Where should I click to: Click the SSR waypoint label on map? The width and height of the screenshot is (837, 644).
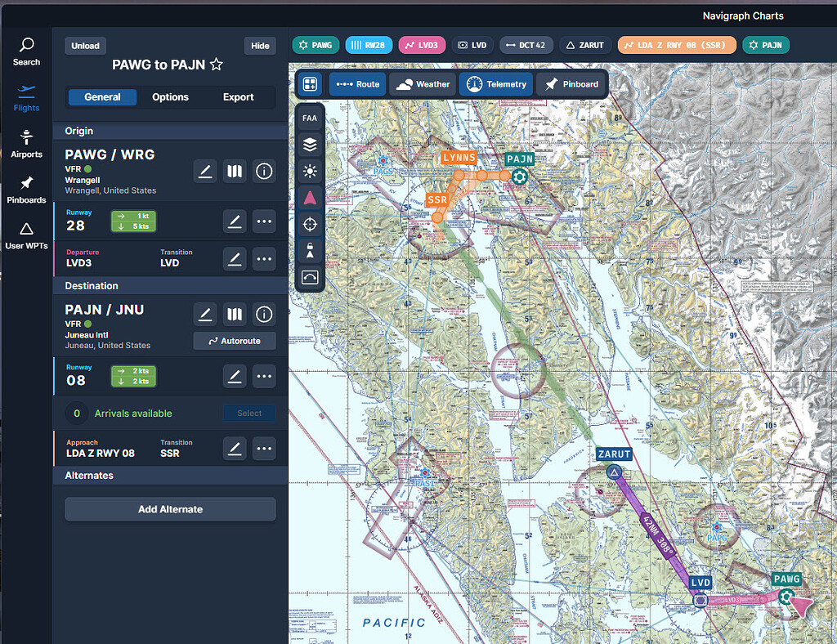[436, 200]
